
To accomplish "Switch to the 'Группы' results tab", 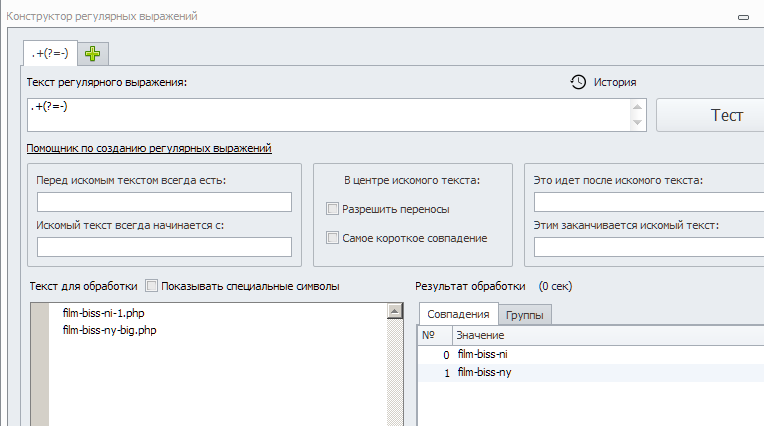I will coord(524,314).
